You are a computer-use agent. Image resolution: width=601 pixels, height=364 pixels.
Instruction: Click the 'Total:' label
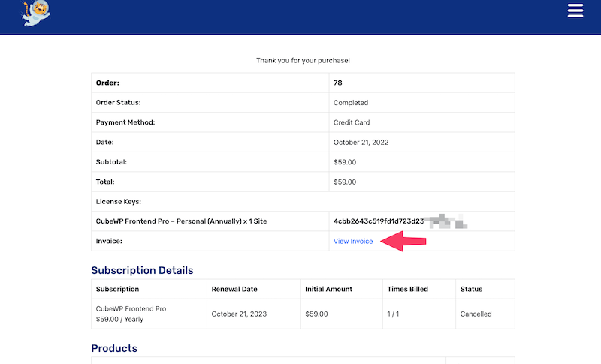point(105,182)
